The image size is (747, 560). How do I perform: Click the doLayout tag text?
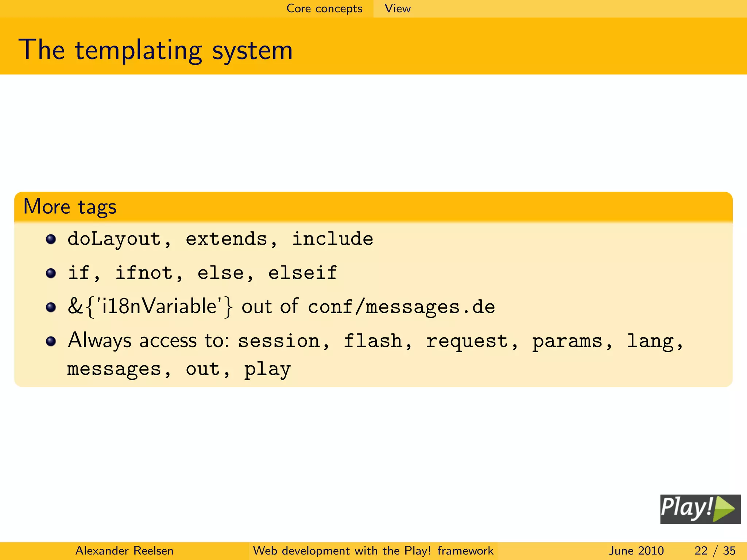coord(115,240)
